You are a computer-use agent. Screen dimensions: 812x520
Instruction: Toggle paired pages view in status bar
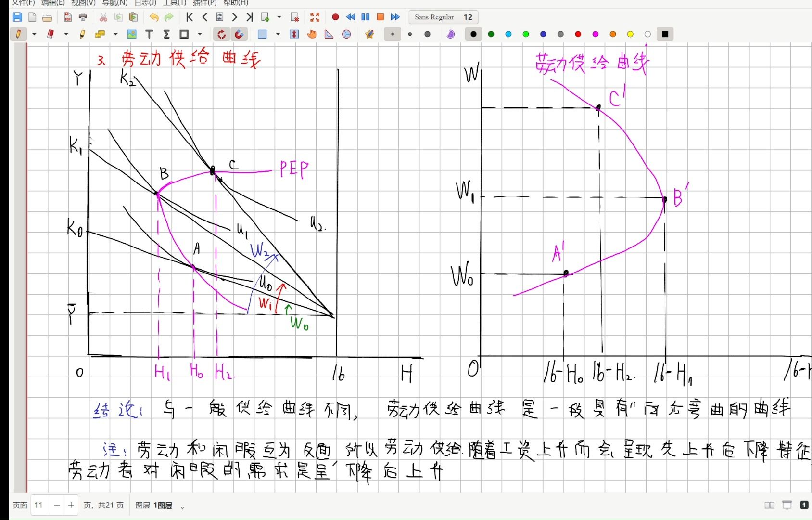point(770,505)
